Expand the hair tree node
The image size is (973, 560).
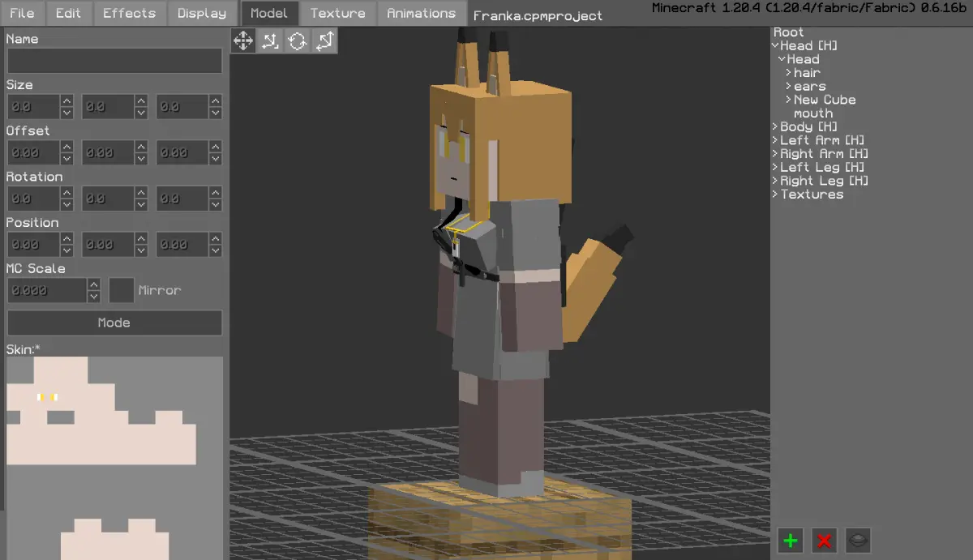788,73
